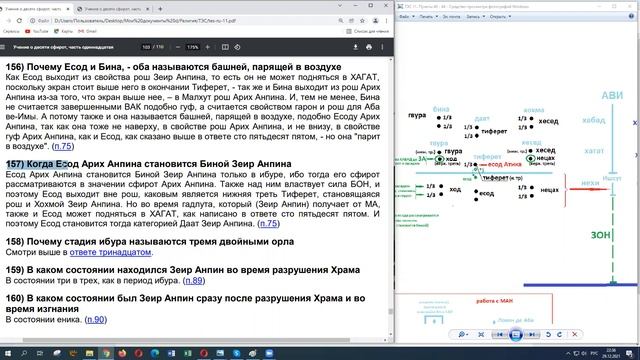
Task: Open the Chrome three-dot menu
Action: [386, 20]
